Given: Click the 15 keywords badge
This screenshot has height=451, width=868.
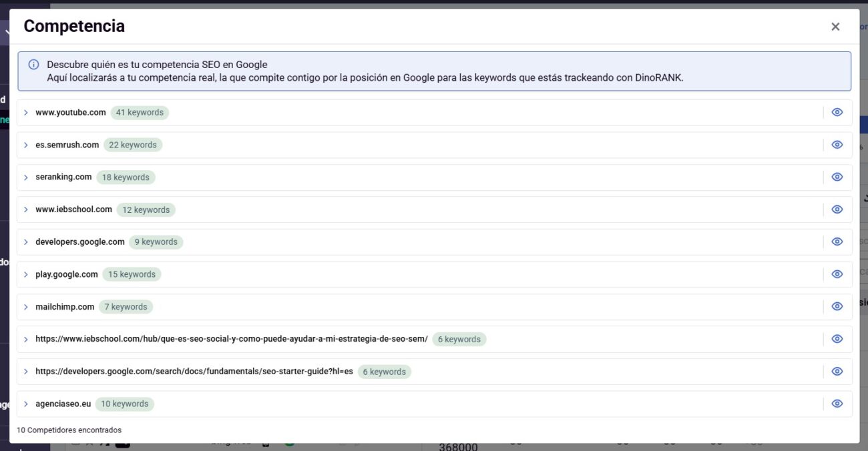Looking at the screenshot, I should coord(132,274).
